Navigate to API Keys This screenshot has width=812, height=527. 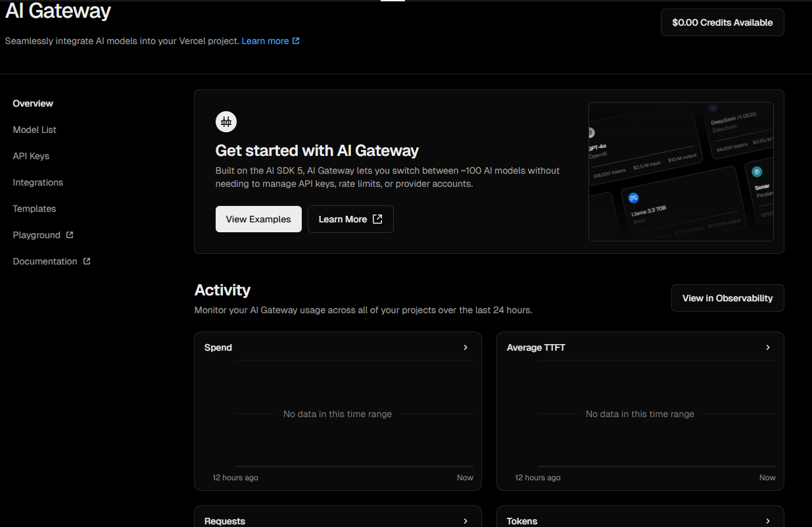point(30,156)
